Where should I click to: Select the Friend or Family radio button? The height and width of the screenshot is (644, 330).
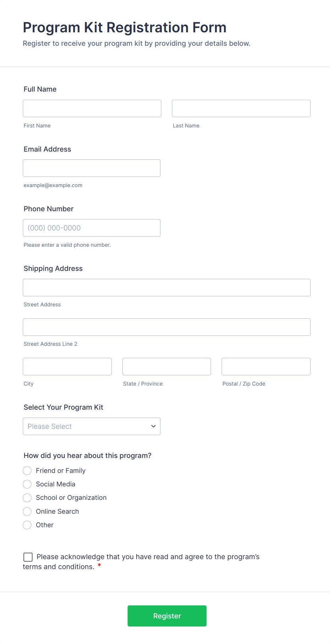pos(27,470)
